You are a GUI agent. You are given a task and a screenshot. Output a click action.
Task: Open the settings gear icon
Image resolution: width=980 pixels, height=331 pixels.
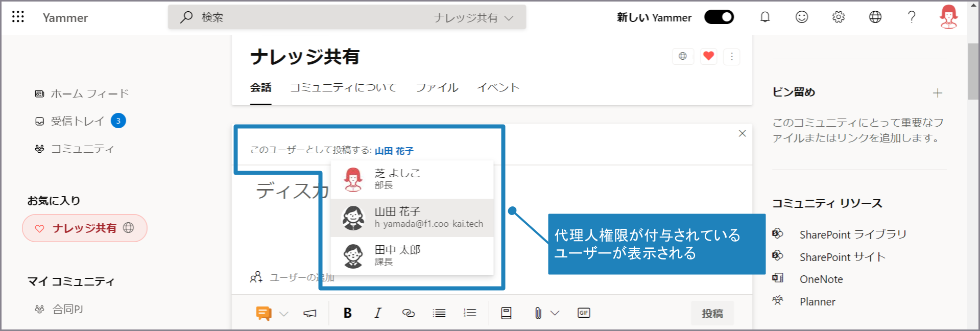[x=839, y=17]
